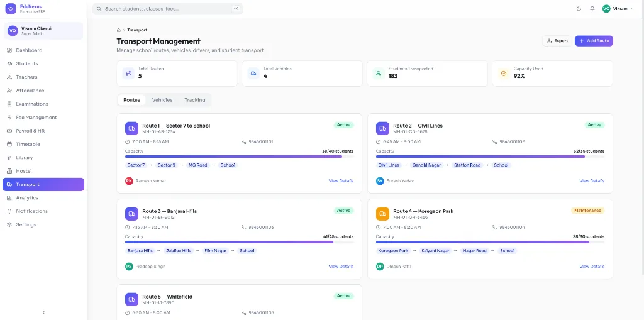Open Payroll & HR in the sidebar
The image size is (644, 320).
tap(43, 131)
